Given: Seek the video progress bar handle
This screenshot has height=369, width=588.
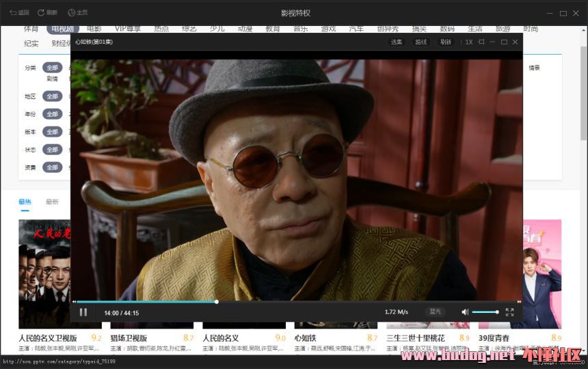Looking at the screenshot, I should click(216, 301).
